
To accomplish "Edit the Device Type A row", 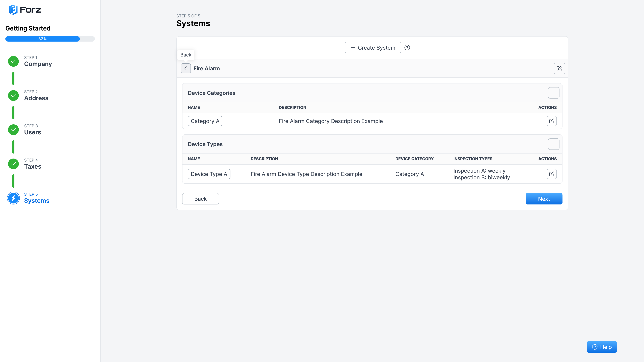I will (551, 174).
